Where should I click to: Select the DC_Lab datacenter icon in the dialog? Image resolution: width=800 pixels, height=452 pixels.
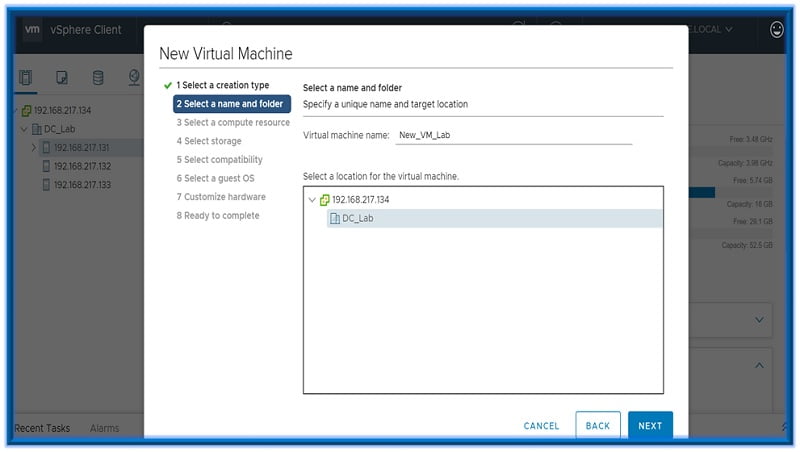pos(335,219)
